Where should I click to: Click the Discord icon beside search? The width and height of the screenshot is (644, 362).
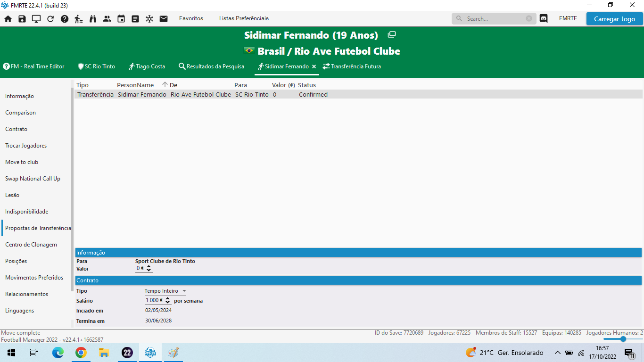[x=544, y=19]
